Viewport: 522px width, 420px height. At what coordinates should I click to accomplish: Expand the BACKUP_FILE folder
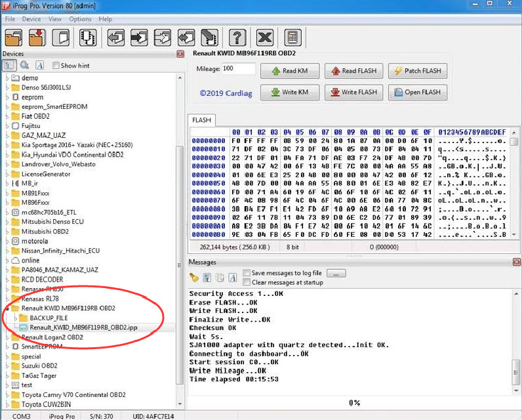point(15,318)
